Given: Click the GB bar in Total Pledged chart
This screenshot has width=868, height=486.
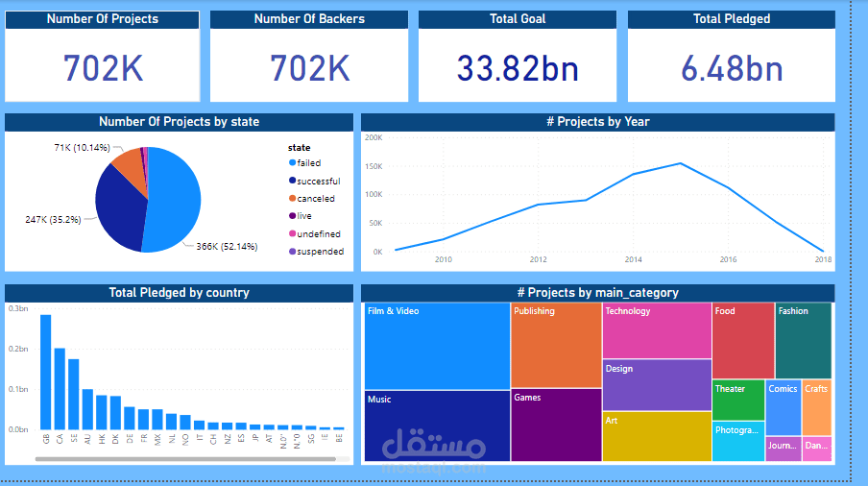Looking at the screenshot, I should [x=46, y=373].
